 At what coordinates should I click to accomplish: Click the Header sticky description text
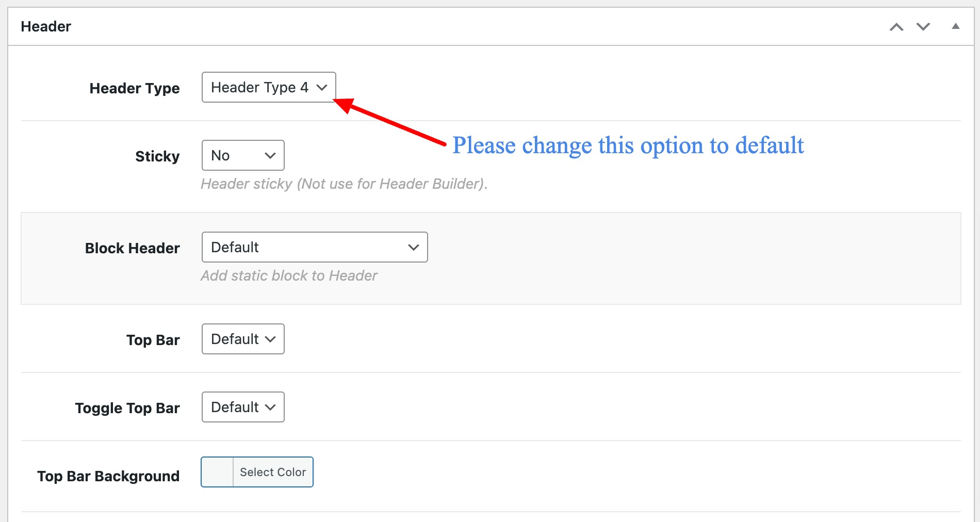point(344,184)
